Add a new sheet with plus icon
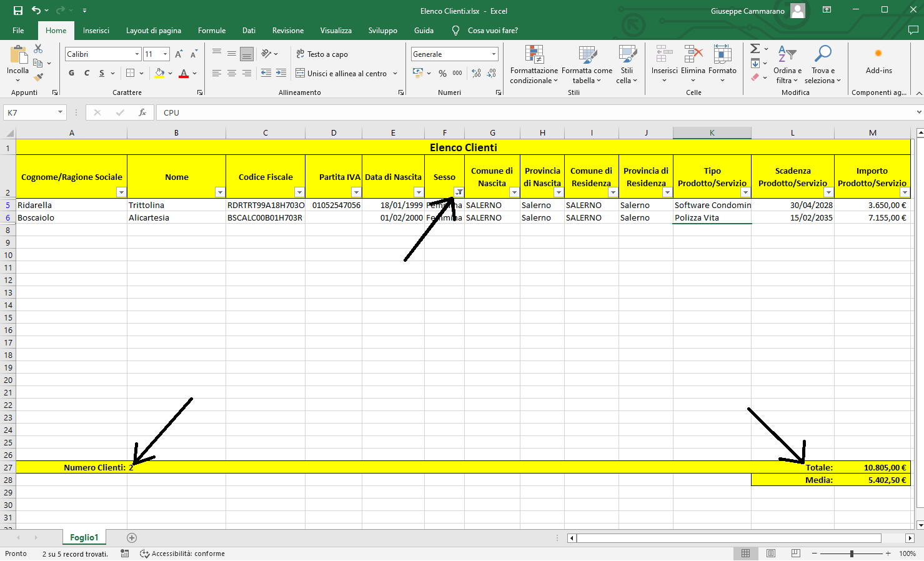924x561 pixels. pyautogui.click(x=132, y=538)
